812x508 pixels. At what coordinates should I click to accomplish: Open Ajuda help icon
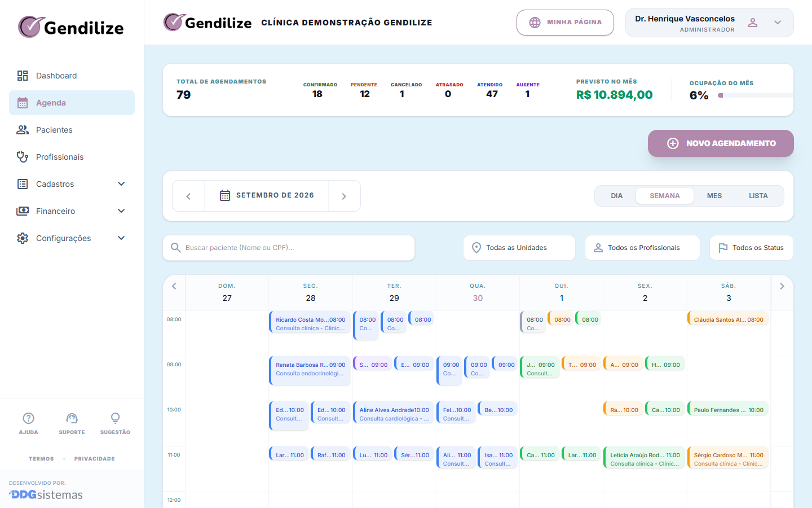[x=28, y=418]
